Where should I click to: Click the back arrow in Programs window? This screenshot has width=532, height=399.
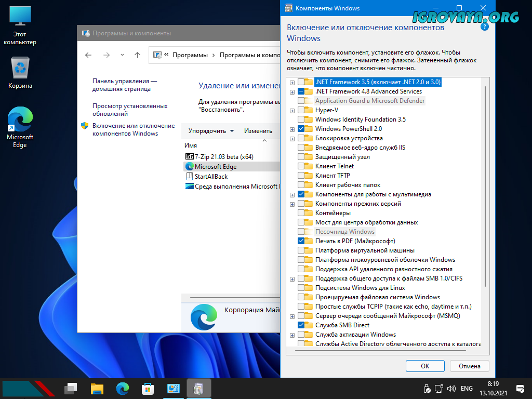(88, 55)
